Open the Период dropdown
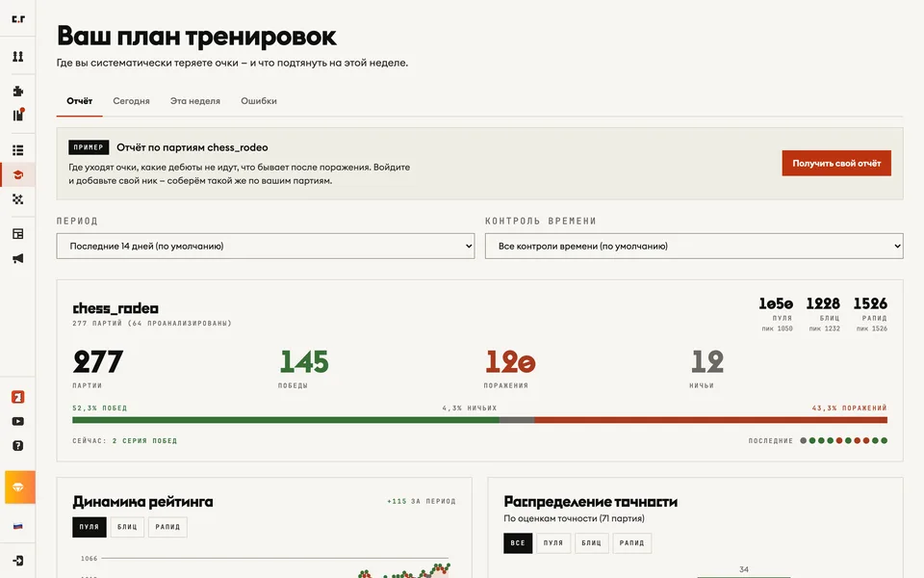The image size is (924, 578). 266,246
